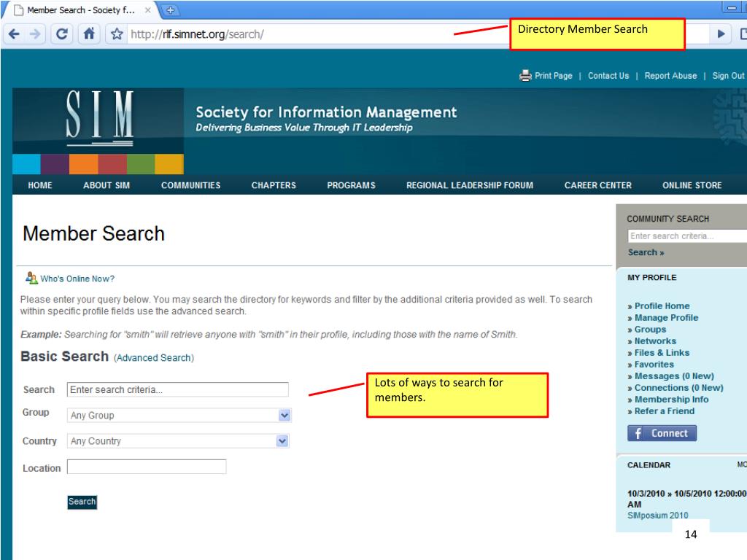Expand the Any Country dropdown
Image resolution: width=747 pixels, height=560 pixels.
tap(178, 441)
